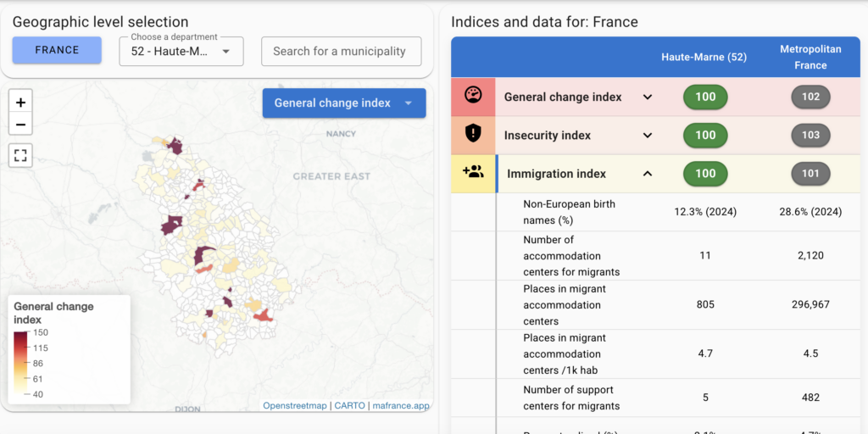Open the Openstreetmap attribution link
This screenshot has width=868, height=434.
click(294, 406)
